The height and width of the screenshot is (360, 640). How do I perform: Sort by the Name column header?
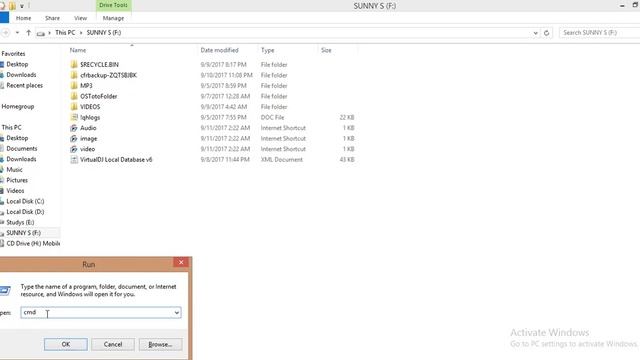78,50
